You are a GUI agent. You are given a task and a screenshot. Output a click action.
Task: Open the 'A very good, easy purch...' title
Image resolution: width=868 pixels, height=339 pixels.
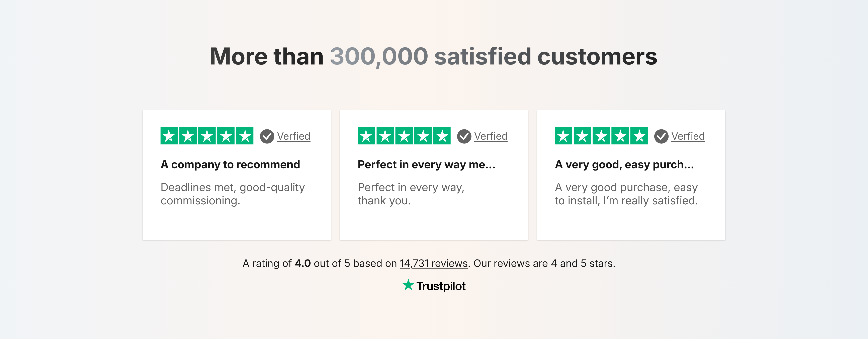(x=624, y=165)
